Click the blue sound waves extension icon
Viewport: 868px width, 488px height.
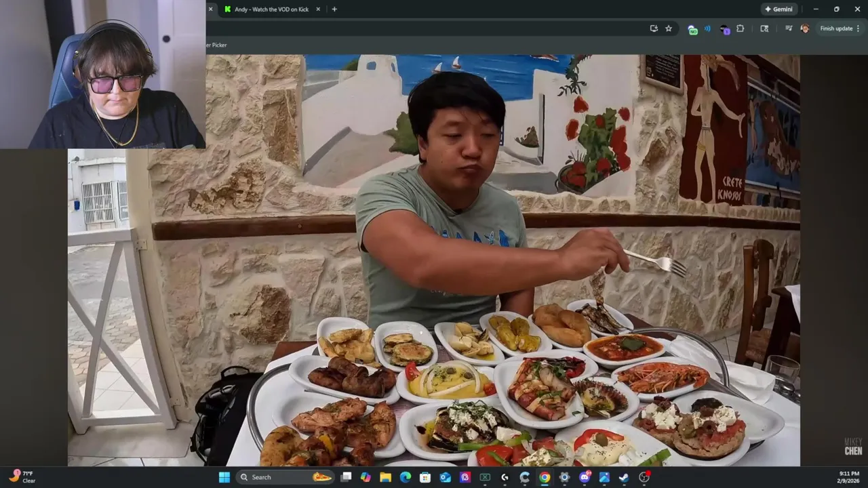(707, 28)
